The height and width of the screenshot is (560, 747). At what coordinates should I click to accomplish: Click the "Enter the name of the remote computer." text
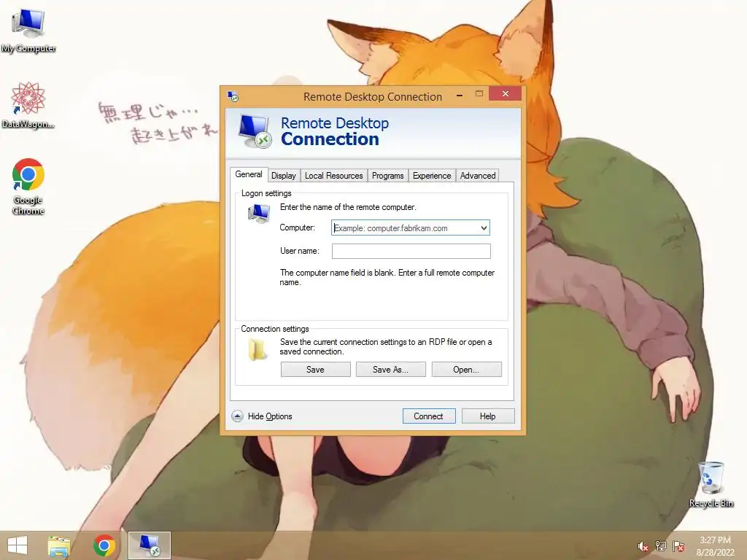tap(348, 207)
